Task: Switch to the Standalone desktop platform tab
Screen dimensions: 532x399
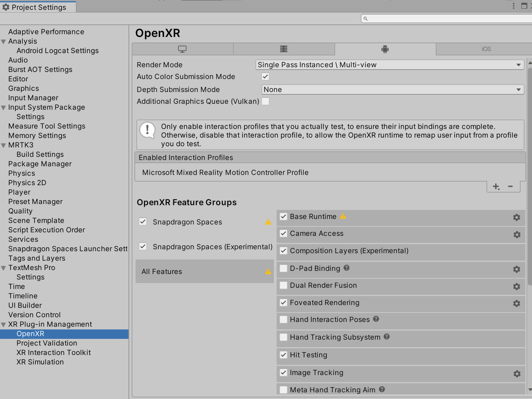Action: tap(182, 49)
